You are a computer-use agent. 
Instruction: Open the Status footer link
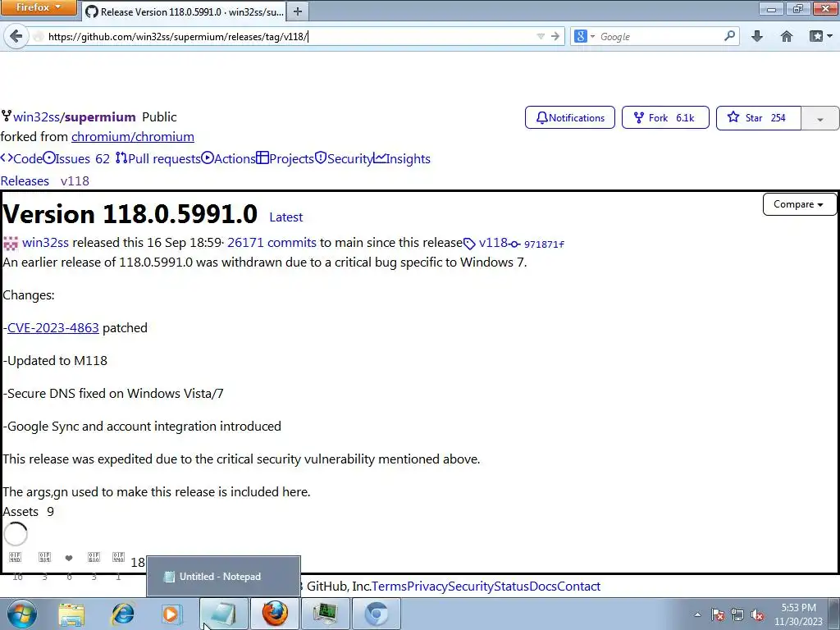click(512, 586)
